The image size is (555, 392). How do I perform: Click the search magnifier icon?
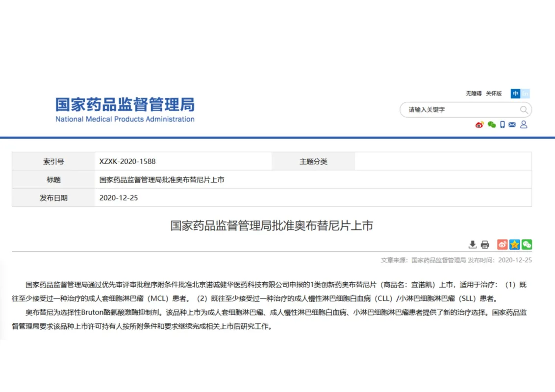point(524,110)
